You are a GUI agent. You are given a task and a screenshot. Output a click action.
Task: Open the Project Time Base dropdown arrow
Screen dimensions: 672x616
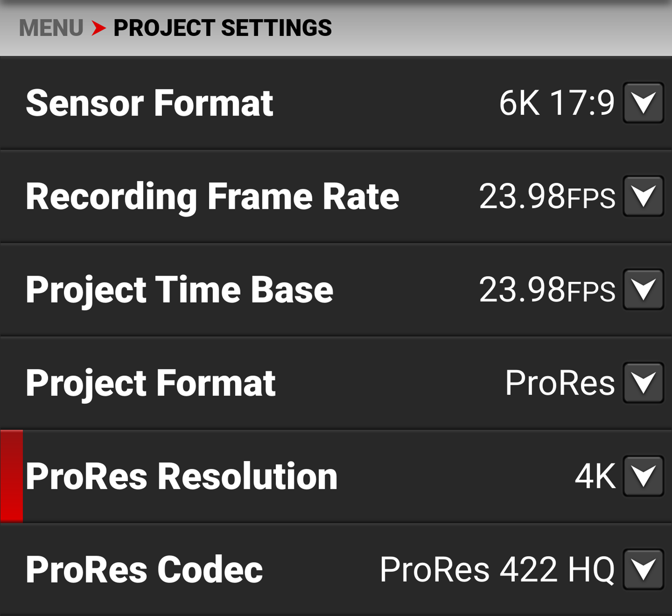(x=643, y=289)
